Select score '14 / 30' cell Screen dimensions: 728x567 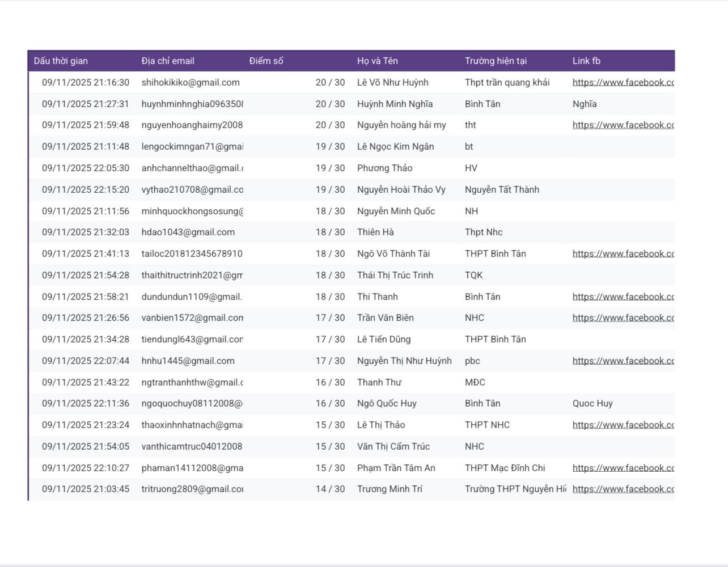click(x=330, y=489)
